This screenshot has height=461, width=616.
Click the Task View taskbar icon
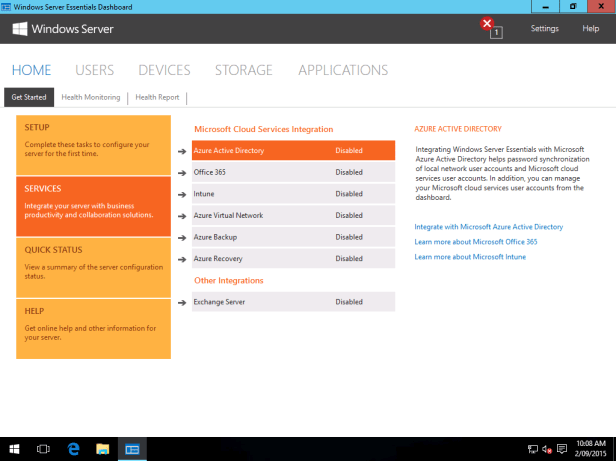click(44, 449)
